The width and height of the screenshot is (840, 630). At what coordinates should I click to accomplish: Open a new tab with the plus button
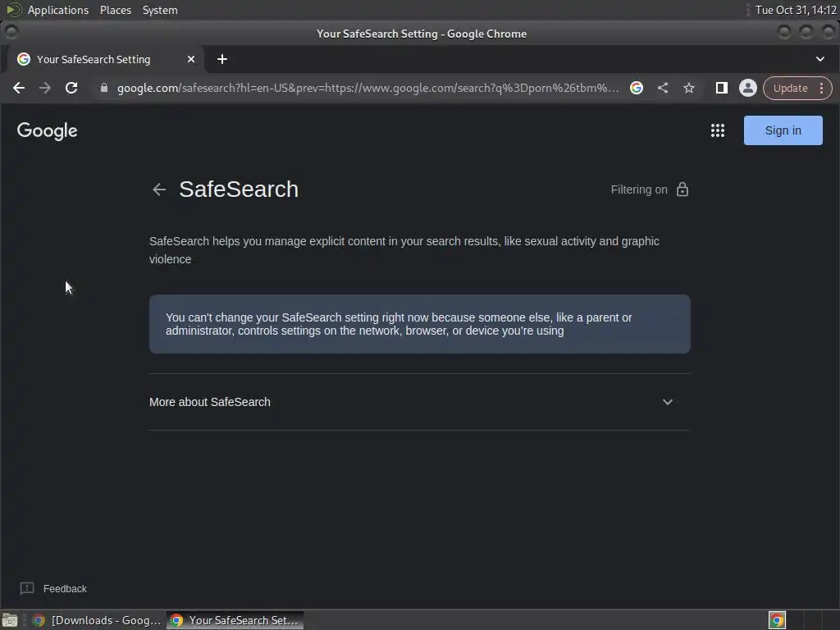tap(222, 59)
